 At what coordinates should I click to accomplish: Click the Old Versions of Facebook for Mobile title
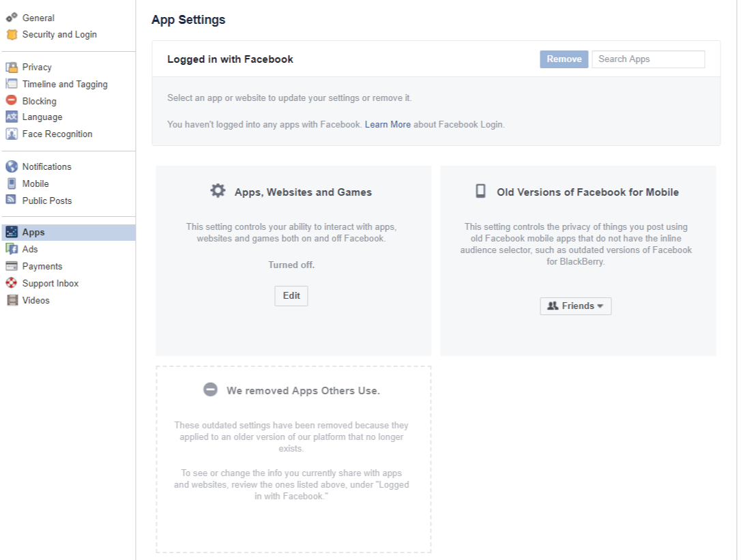point(587,192)
